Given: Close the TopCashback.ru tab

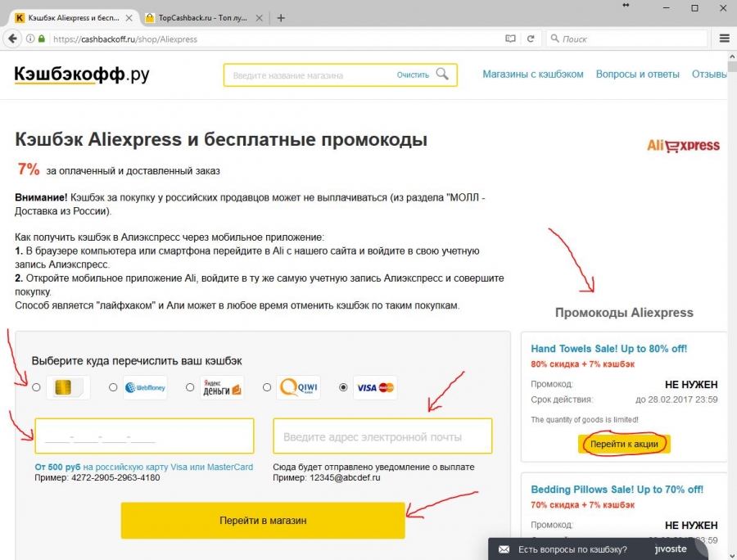Looking at the screenshot, I should tap(259, 18).
